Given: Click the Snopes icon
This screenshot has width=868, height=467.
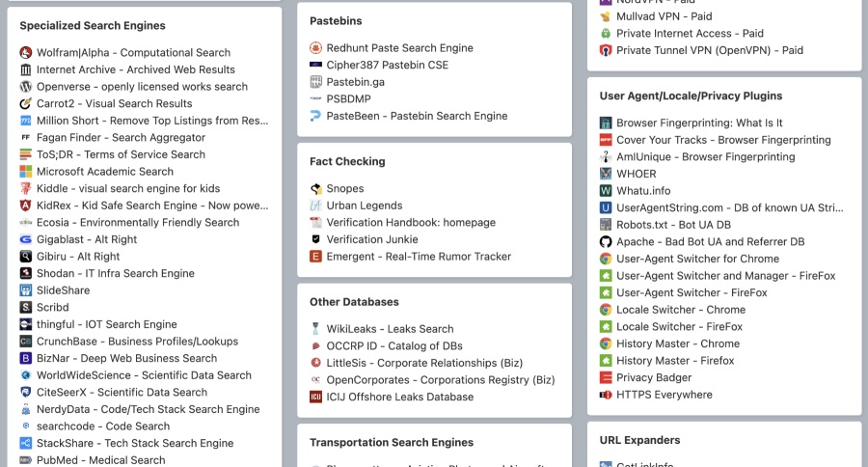Looking at the screenshot, I should pos(315,189).
